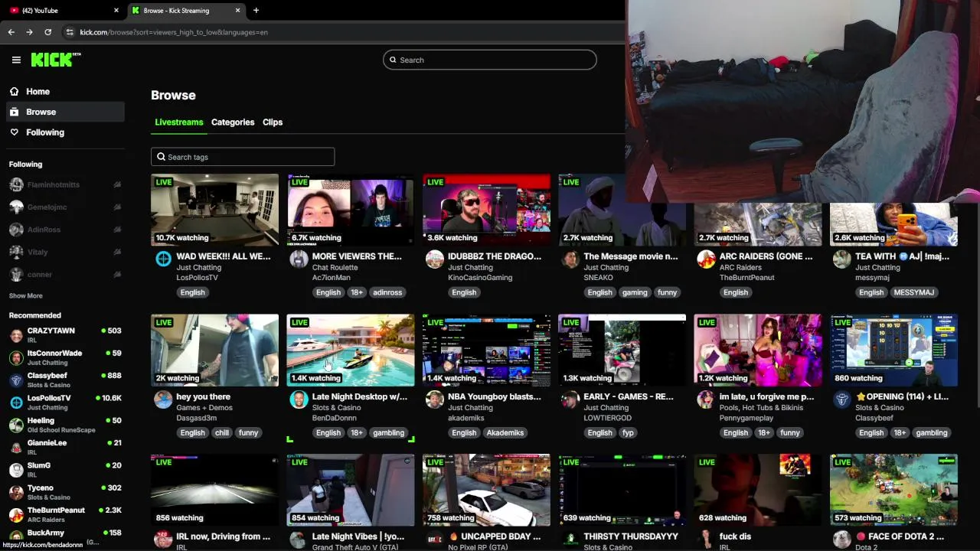The width and height of the screenshot is (980, 551).
Task: Click the BenDaDonnn channel avatar
Action: pos(299,399)
